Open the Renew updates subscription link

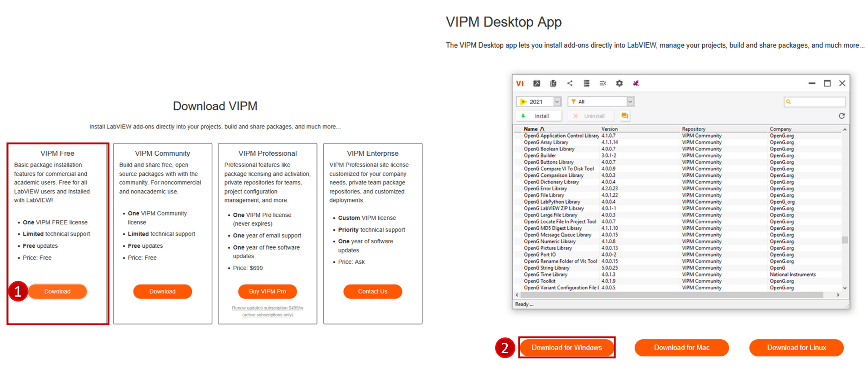pos(267,308)
